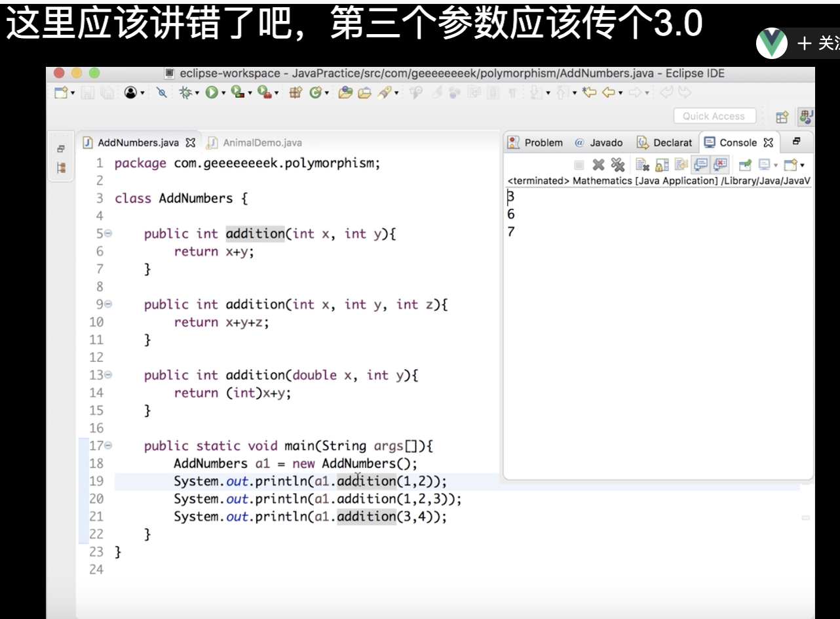Click the Open Perspective icon
Screen dimensions: 840x619
point(782,117)
